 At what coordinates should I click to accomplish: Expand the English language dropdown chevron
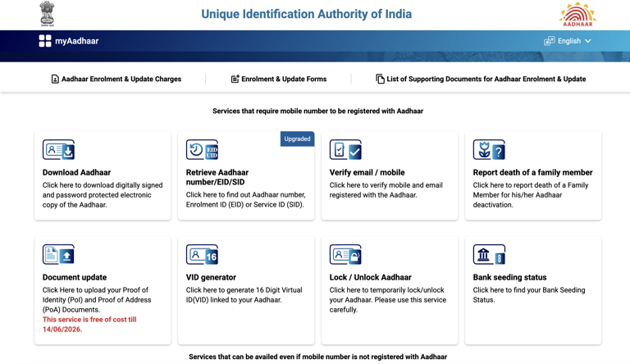click(588, 41)
